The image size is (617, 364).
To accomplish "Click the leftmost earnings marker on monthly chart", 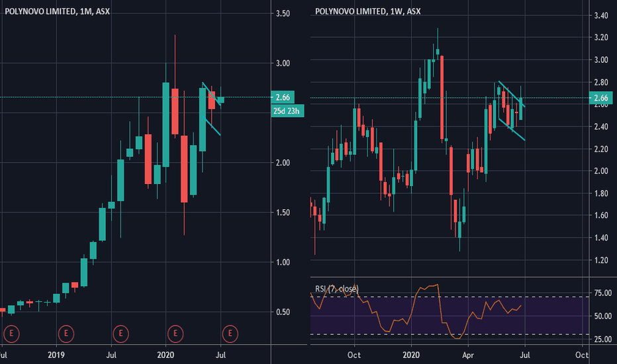I will (x=11, y=334).
